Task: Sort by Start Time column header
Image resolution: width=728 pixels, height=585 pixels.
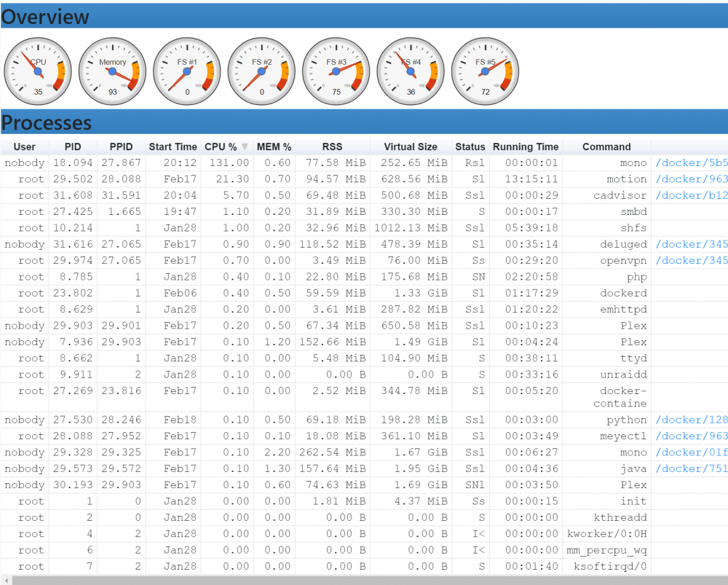Action: [173, 147]
